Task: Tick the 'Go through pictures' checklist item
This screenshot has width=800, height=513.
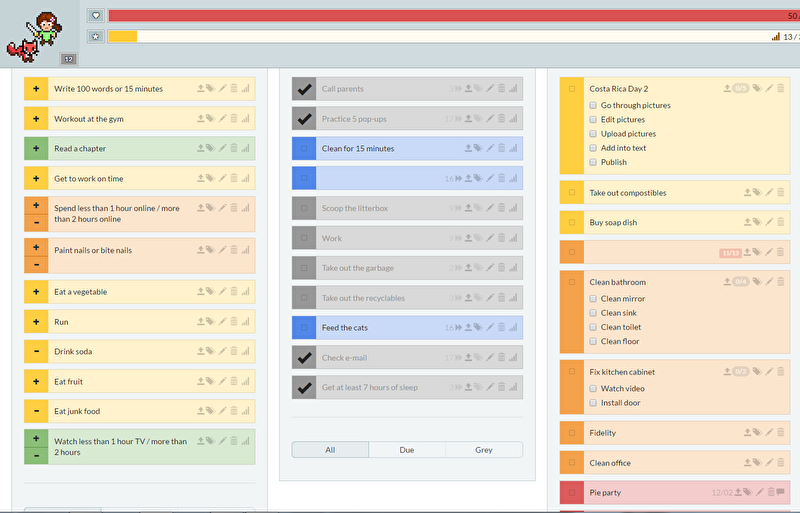Action: 593,105
